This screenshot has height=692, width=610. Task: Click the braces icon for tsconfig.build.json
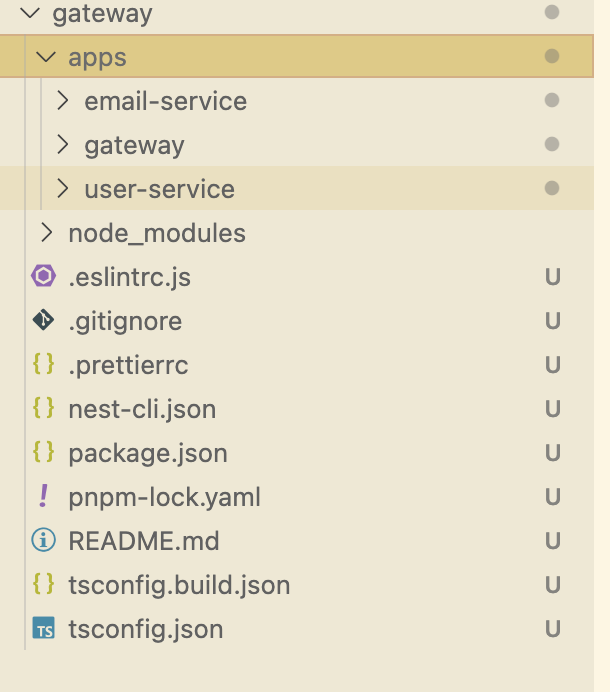pyautogui.click(x=43, y=584)
